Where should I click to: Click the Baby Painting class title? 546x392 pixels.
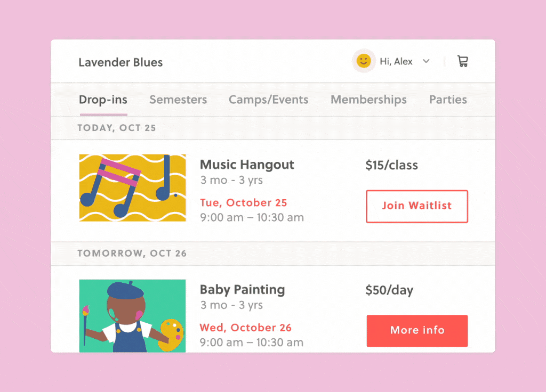tap(242, 290)
